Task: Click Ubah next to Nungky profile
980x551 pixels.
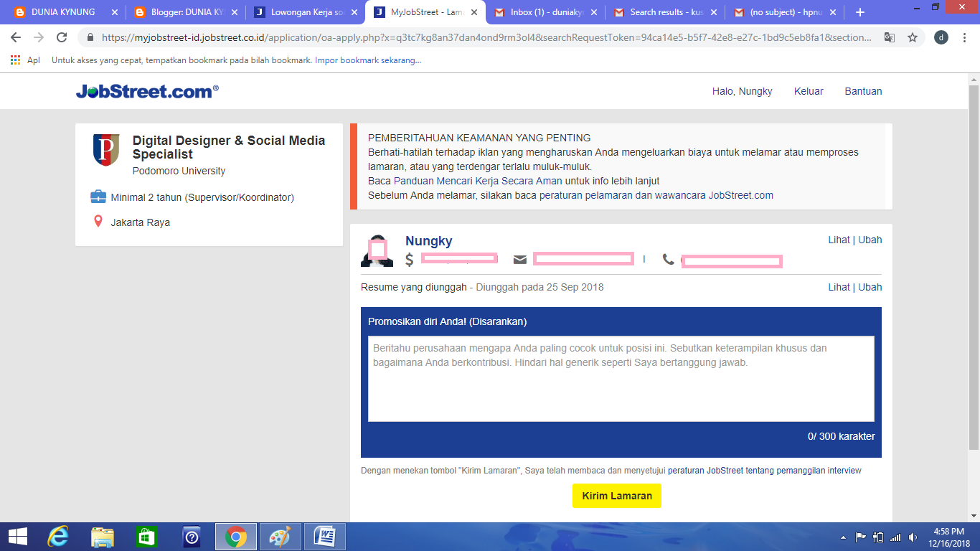Action: 870,240
